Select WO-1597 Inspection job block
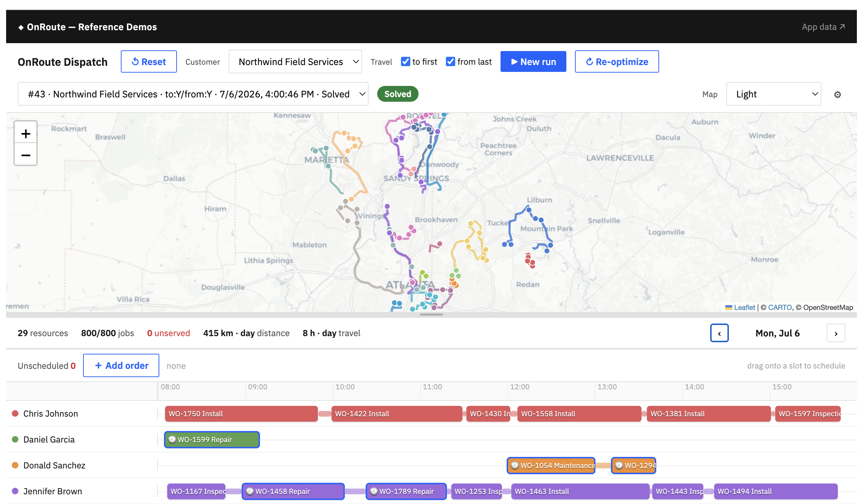 tap(808, 413)
